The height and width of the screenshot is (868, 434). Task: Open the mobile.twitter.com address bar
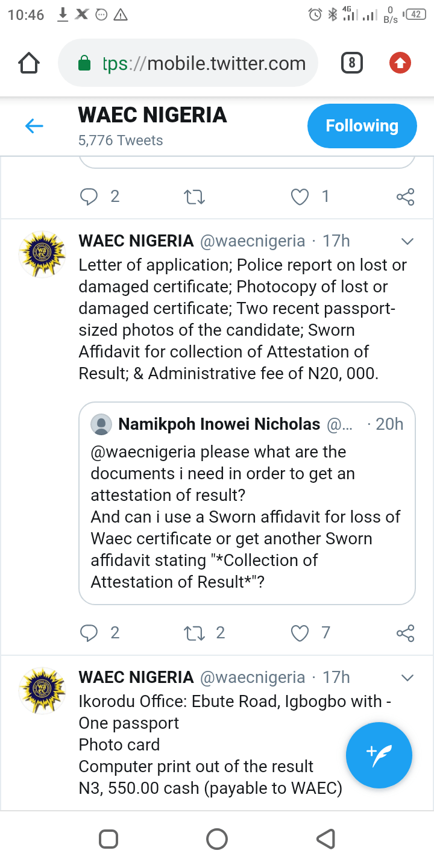[188, 63]
